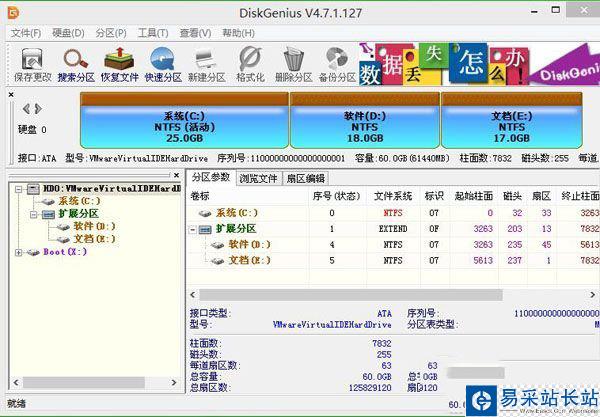This screenshot has height=417, width=600.
Task: Click the 数据丢失怎么办 banner
Action: point(479,64)
